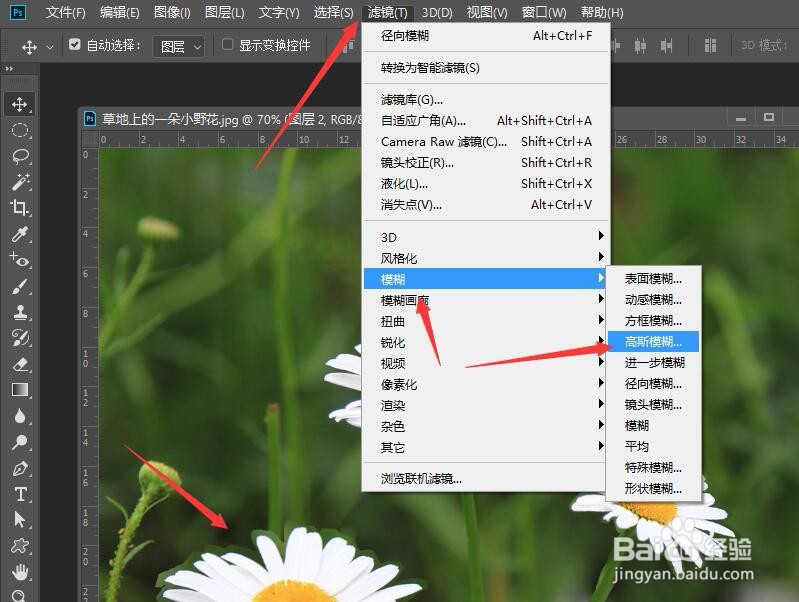Screen dimensions: 799x602
Task: Choose 镜头模糊... from the submenu
Action: coord(653,404)
